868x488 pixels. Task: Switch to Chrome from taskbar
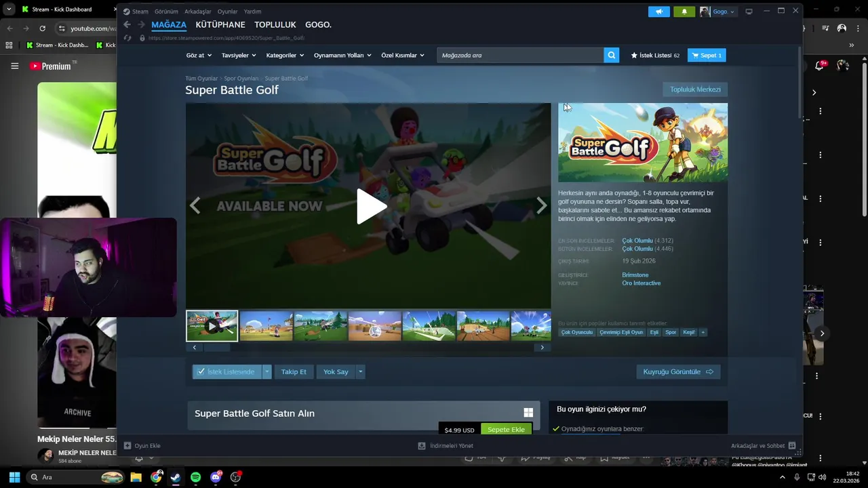click(x=156, y=477)
